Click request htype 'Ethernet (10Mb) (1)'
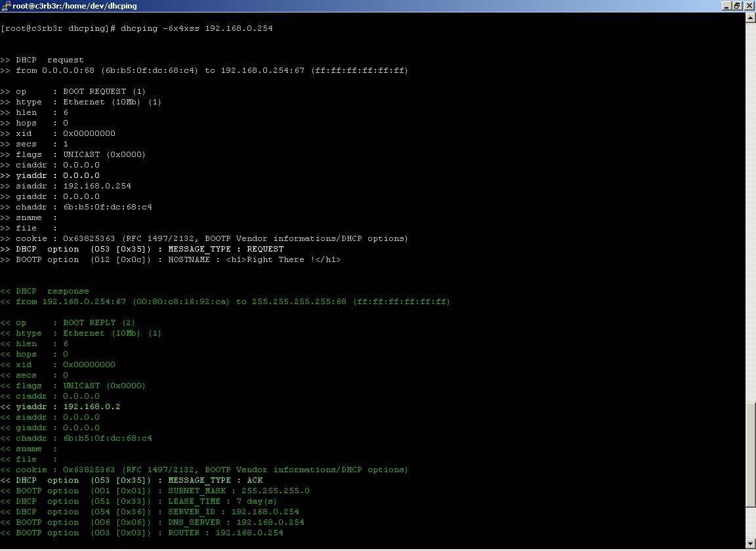 click(x=112, y=102)
